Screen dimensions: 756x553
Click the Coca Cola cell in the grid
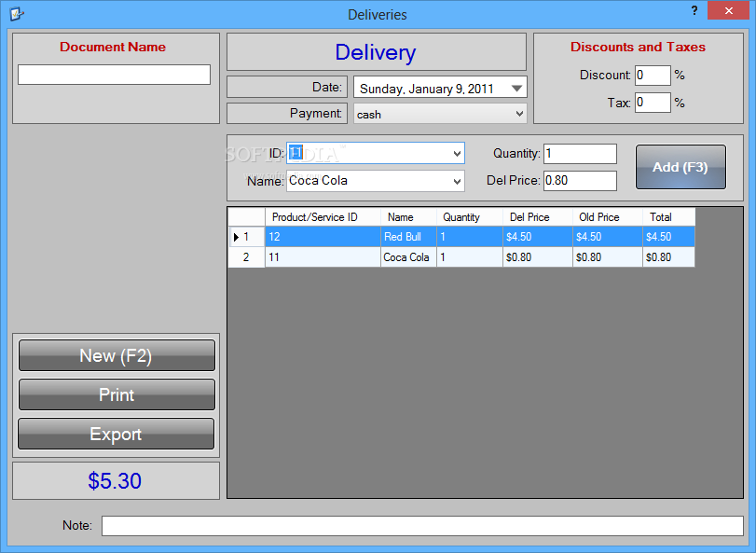408,257
